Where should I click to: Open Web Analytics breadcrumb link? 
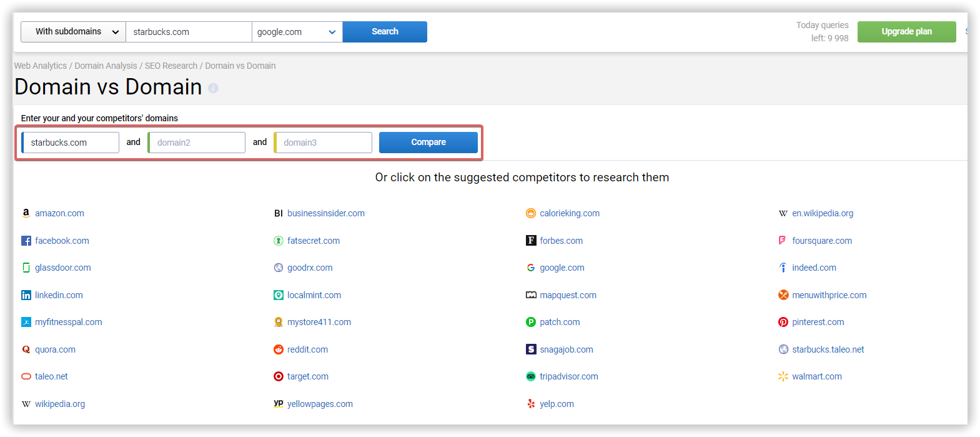point(41,66)
